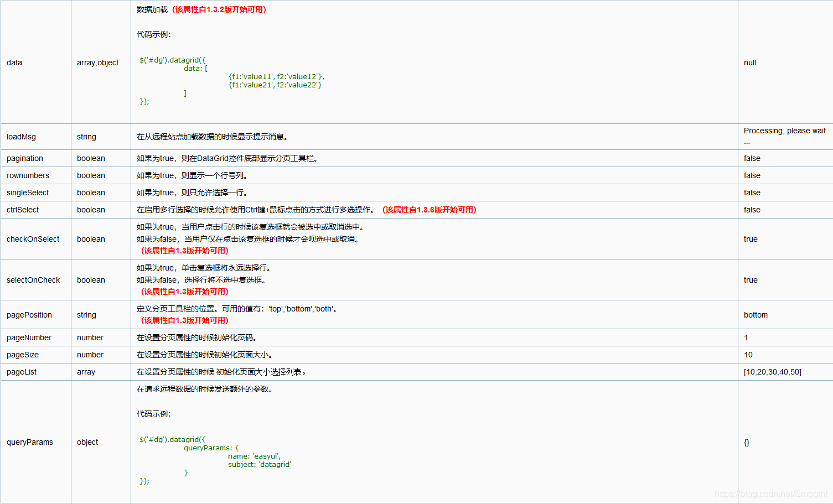Click the 'singleSelect' property name
The image size is (833, 504).
click(x=28, y=193)
